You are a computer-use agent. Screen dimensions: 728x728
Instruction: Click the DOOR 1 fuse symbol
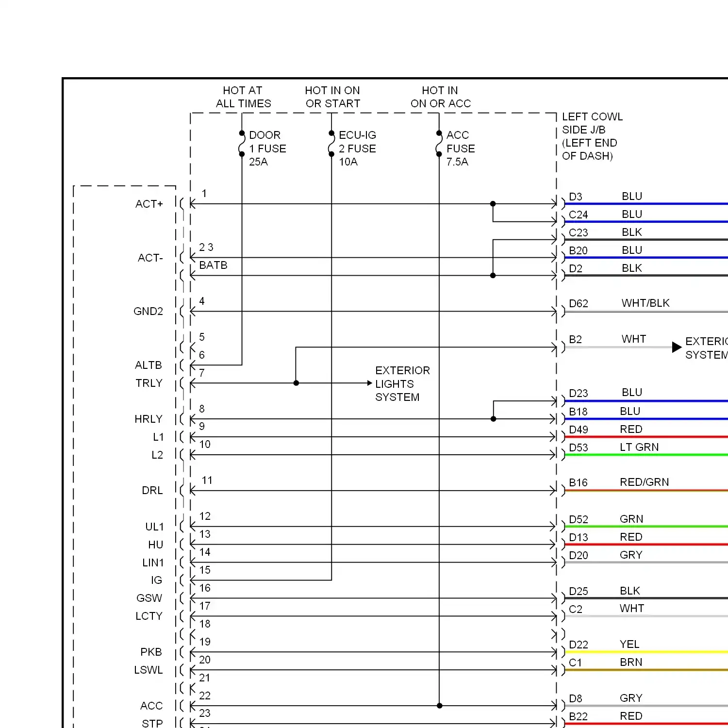[x=242, y=144]
